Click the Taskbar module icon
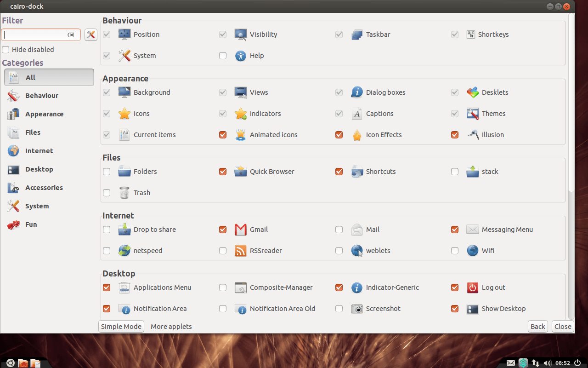 click(357, 34)
